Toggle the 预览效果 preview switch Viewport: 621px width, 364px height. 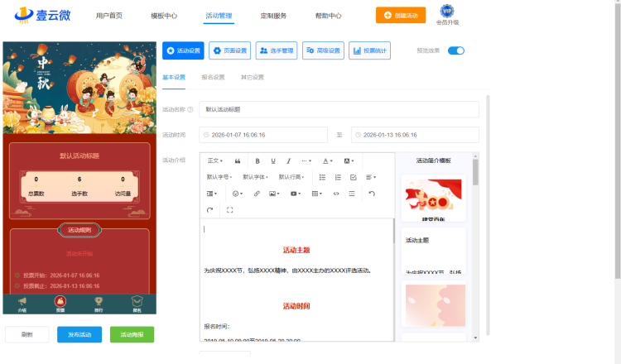click(x=456, y=50)
